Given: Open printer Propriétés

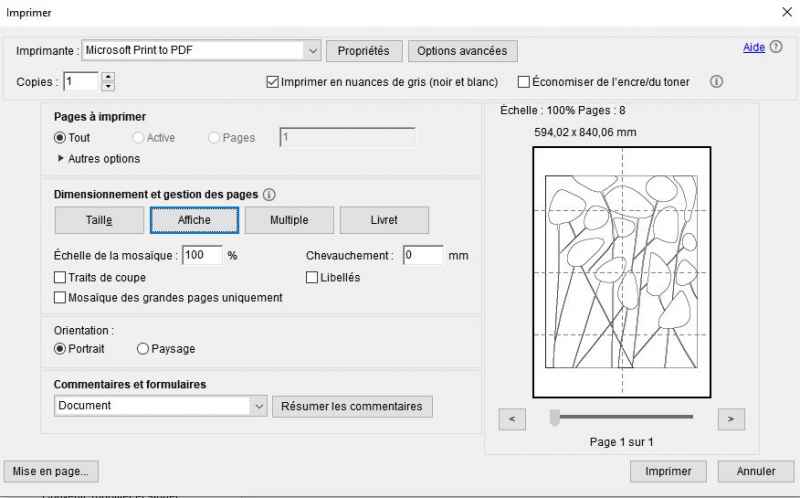Looking at the screenshot, I should click(364, 51).
